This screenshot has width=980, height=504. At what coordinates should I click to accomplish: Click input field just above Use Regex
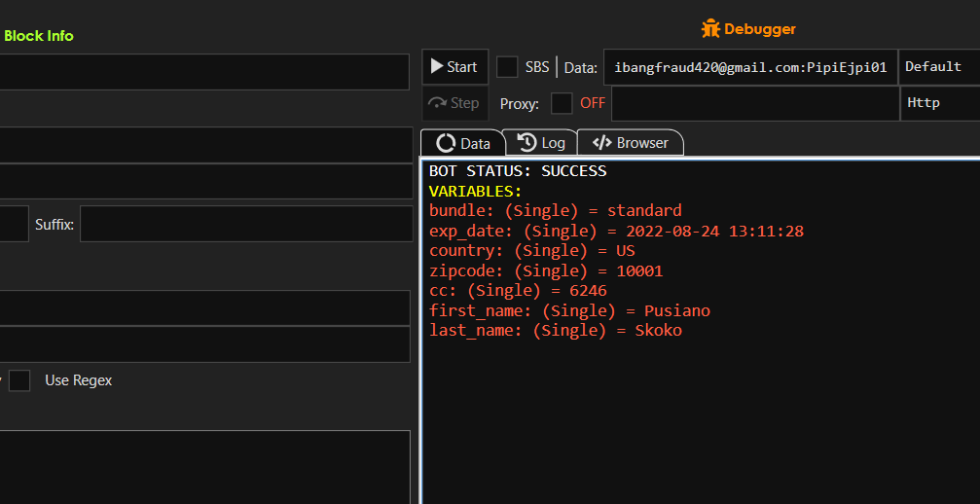point(204,344)
